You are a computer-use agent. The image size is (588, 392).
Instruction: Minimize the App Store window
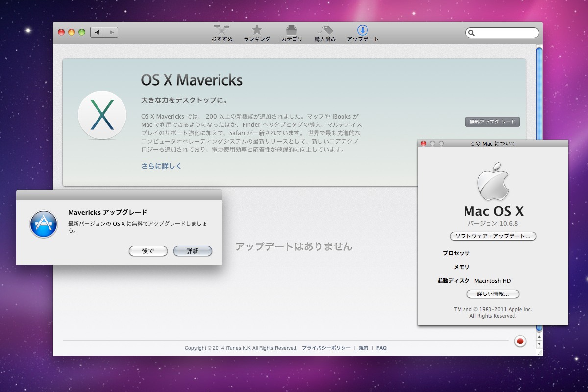click(x=72, y=32)
